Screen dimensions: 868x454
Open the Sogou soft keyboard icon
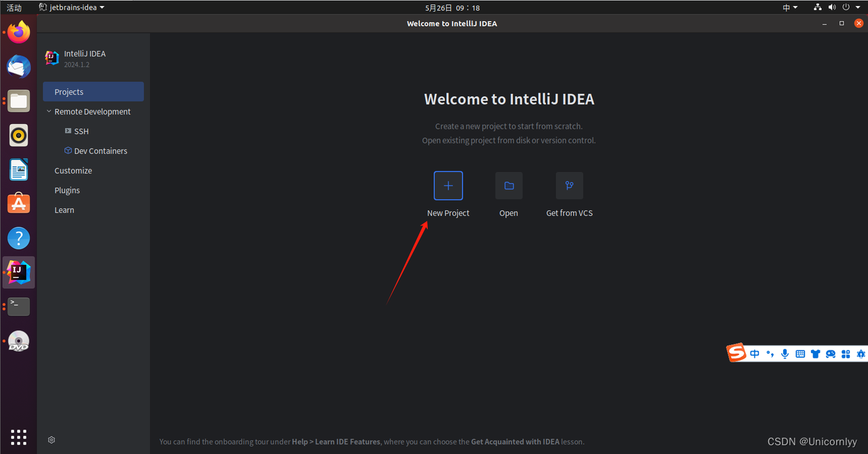tap(800, 354)
